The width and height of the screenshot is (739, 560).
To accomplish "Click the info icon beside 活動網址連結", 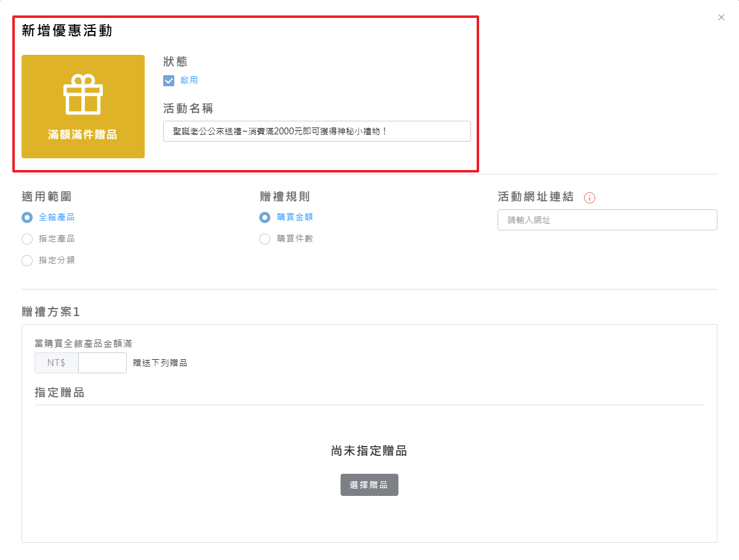I will point(589,198).
